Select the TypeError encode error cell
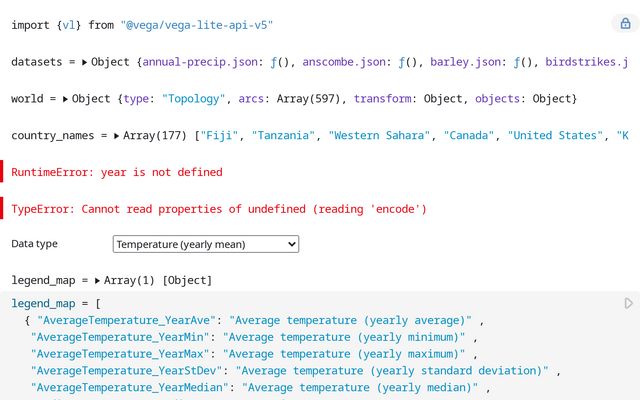This screenshot has width=640, height=400. 219,209
